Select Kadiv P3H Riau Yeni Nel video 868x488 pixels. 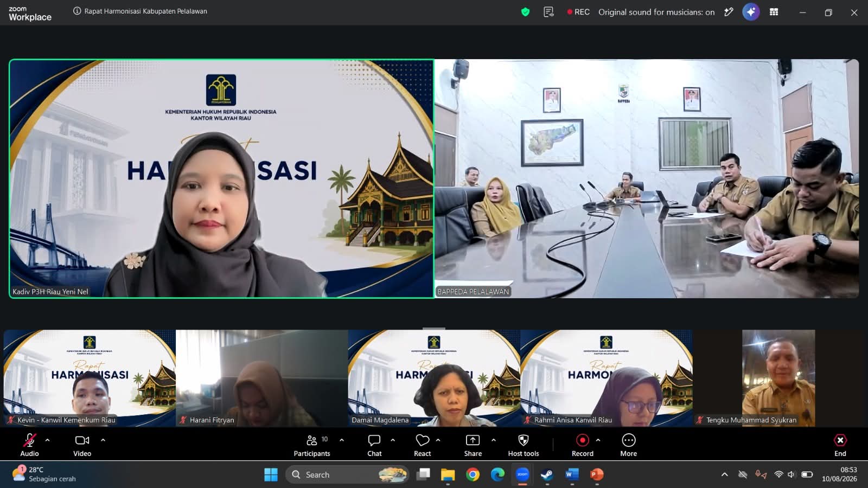coord(221,178)
